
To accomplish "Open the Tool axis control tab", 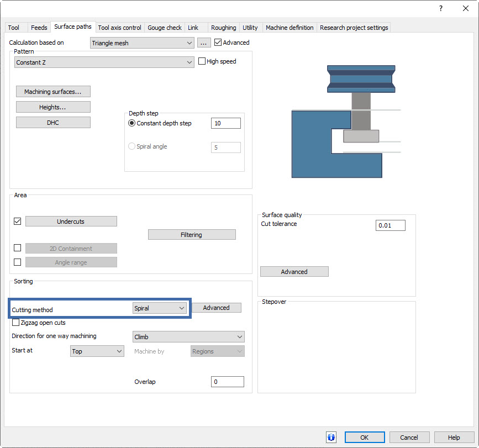I will pos(119,28).
